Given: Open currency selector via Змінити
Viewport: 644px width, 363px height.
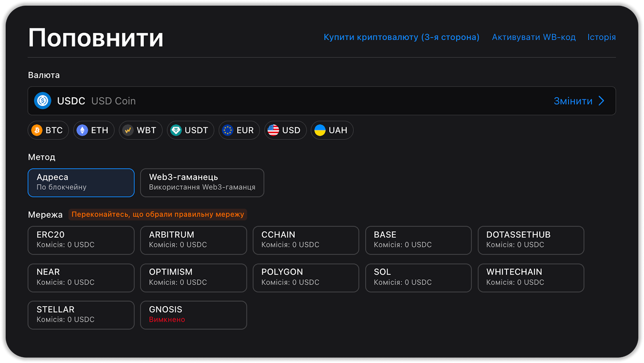Looking at the screenshot, I should (573, 101).
